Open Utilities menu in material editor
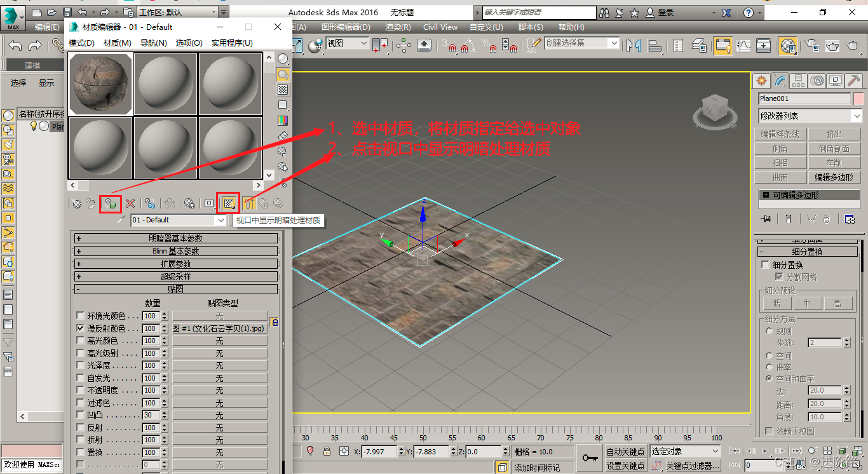The image size is (868, 474). coord(232,43)
